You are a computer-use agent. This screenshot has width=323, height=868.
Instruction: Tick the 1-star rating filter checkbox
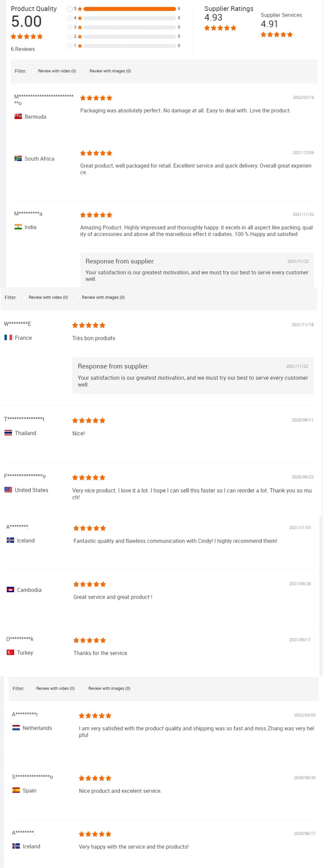pos(70,46)
